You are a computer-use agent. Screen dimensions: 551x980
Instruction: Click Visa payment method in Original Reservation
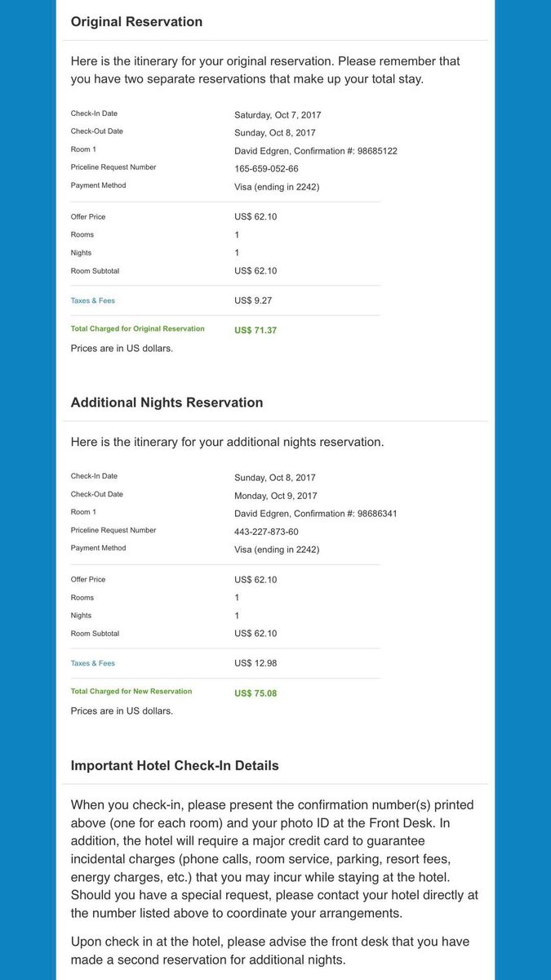click(276, 187)
